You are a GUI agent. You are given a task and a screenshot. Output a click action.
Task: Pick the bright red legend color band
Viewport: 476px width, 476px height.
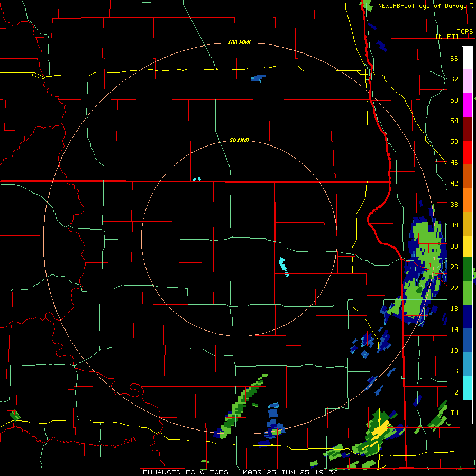pos(467,152)
